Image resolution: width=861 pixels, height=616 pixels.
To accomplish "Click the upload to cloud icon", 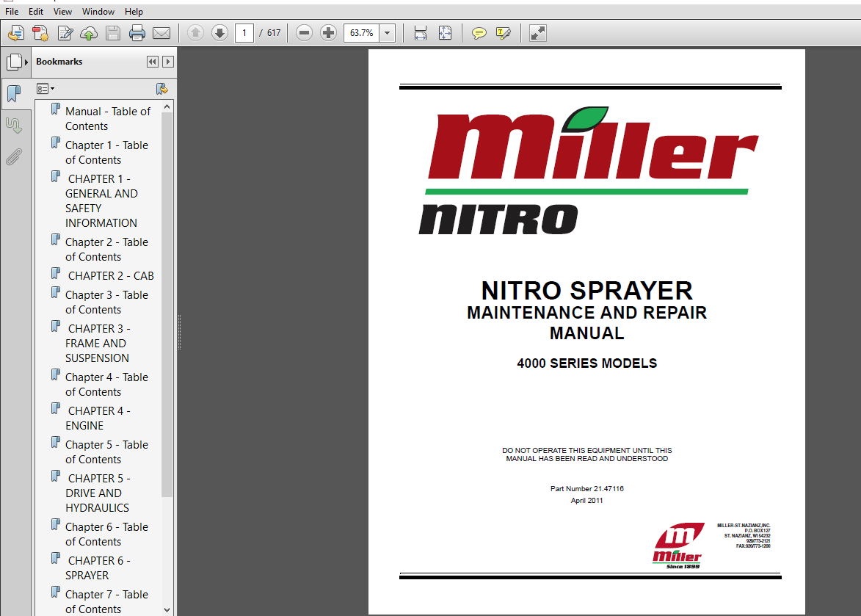I will click(x=89, y=34).
